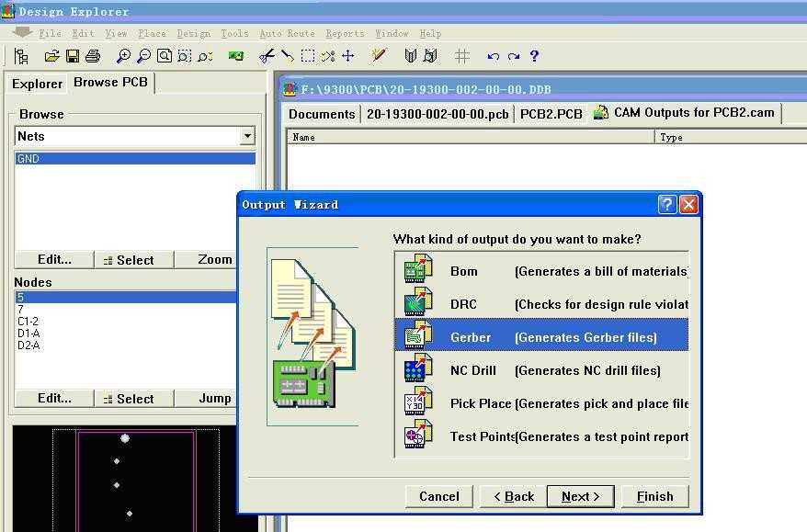Select inside area with dotted rectangle icon
Image resolution: width=807 pixels, height=532 pixels.
tap(308, 55)
